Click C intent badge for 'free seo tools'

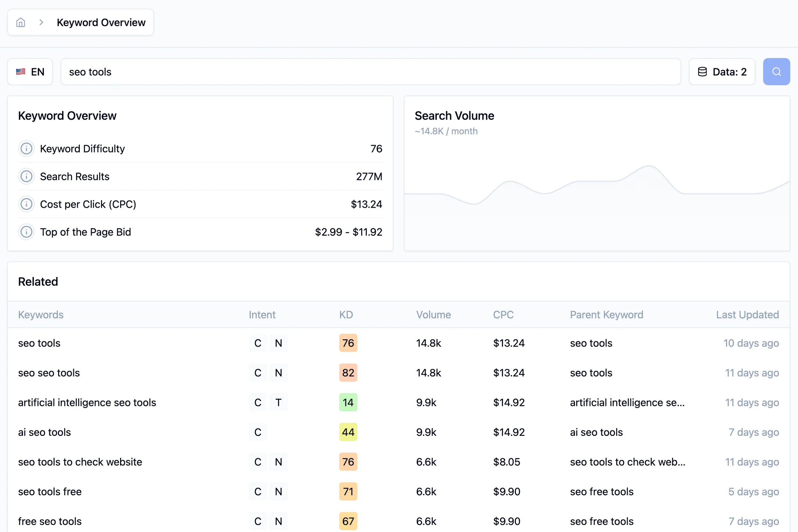pyautogui.click(x=258, y=521)
